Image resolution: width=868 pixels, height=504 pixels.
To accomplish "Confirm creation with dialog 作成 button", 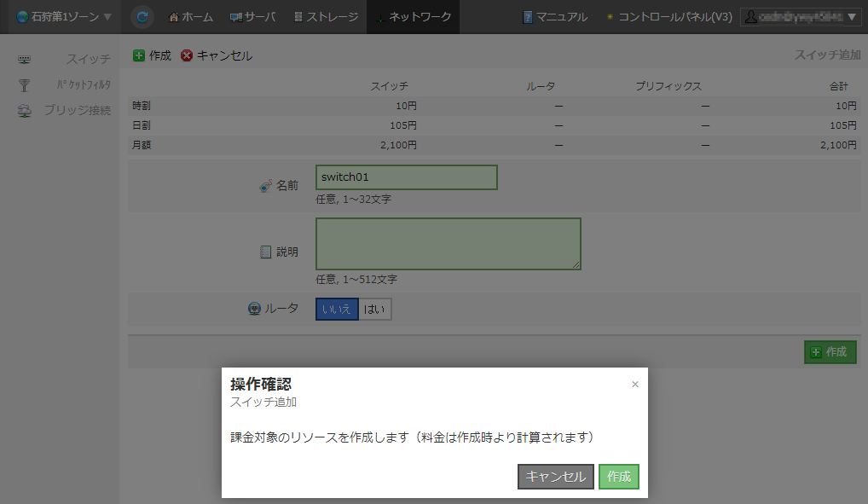I will pyautogui.click(x=619, y=477).
